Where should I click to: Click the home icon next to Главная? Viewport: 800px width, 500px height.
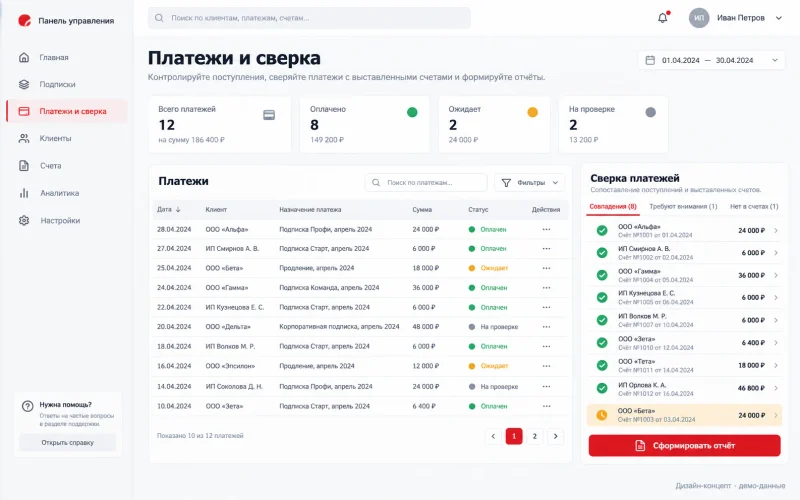click(24, 57)
